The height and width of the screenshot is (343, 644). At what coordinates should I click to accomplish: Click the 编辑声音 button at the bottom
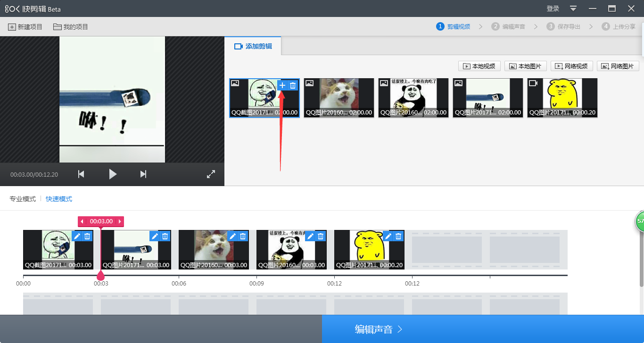tap(483, 329)
